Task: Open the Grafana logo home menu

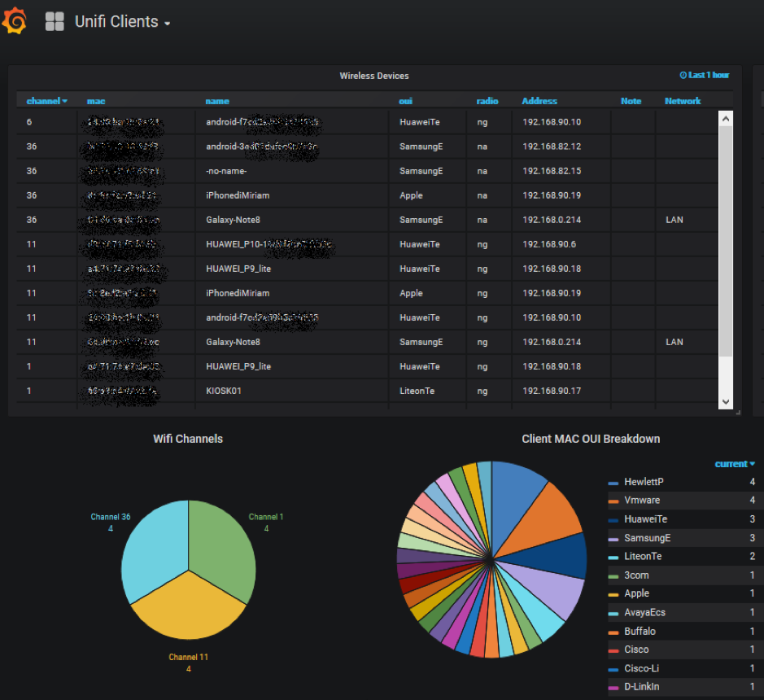Action: point(14,21)
